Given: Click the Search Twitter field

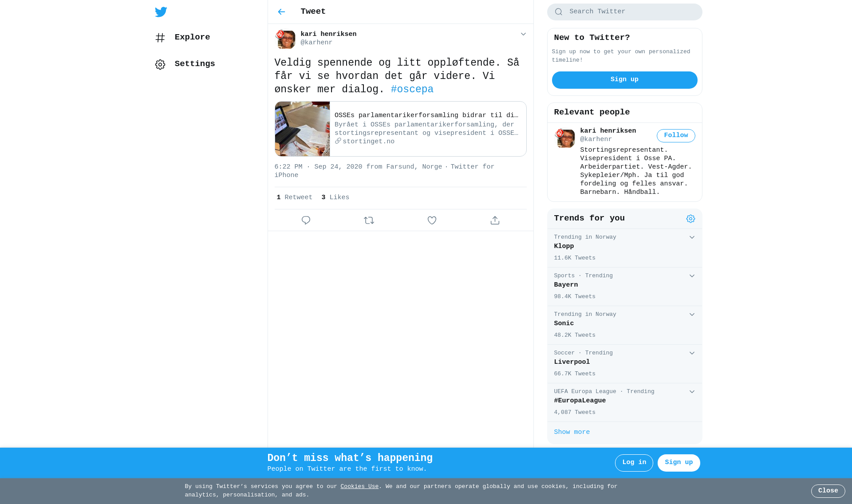Looking at the screenshot, I should click(x=624, y=12).
